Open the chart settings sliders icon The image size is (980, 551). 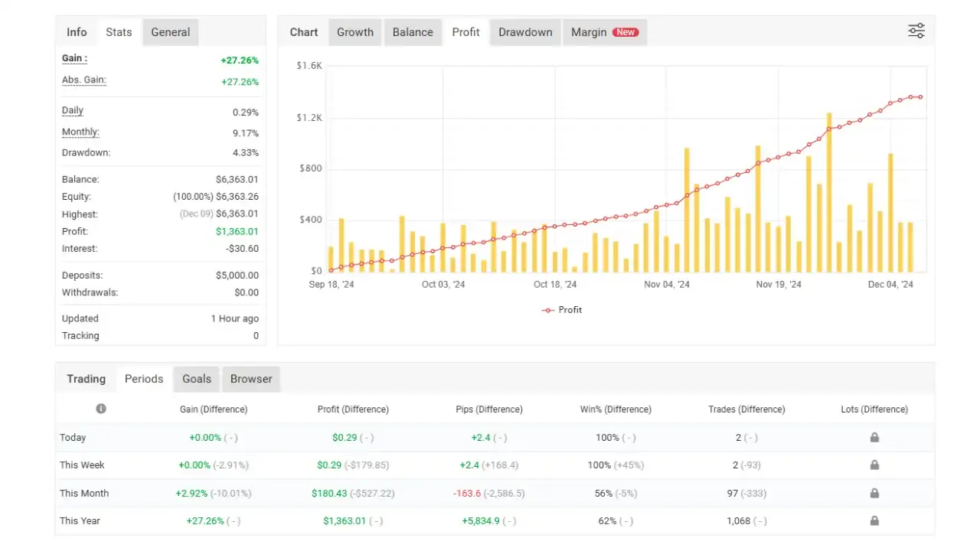916,31
